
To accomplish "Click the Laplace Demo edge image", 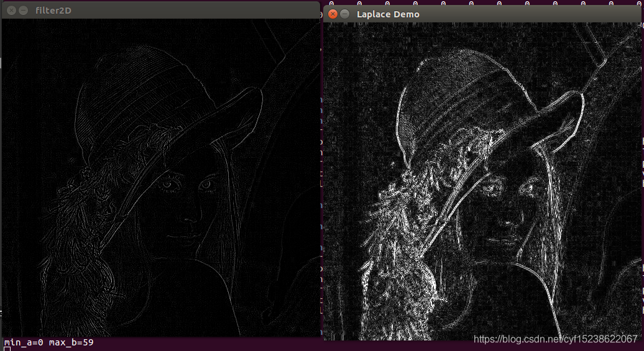I will tap(482, 181).
